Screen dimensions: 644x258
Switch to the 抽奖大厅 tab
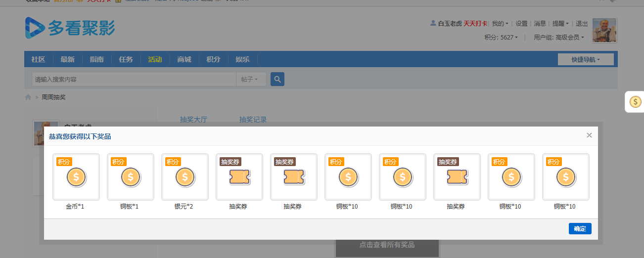[193, 120]
